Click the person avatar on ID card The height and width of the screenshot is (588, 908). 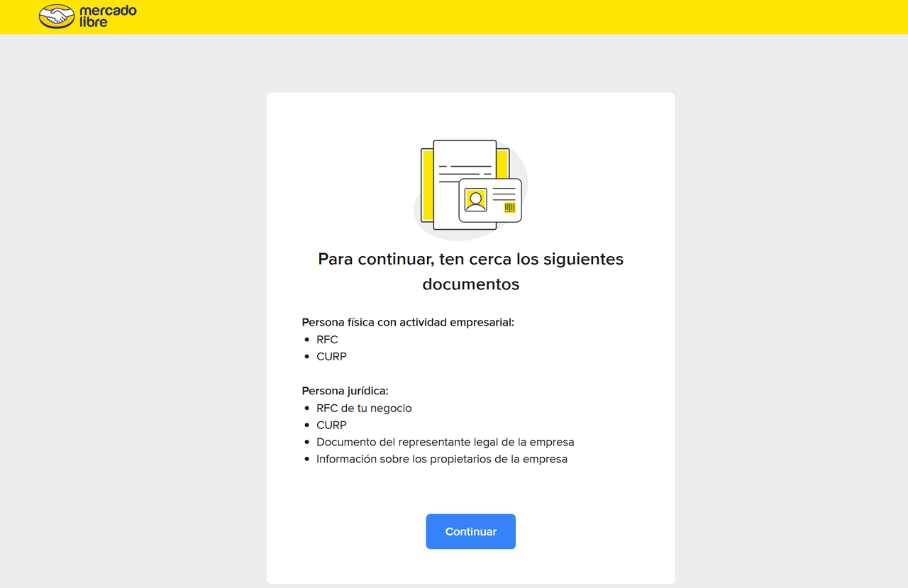475,200
